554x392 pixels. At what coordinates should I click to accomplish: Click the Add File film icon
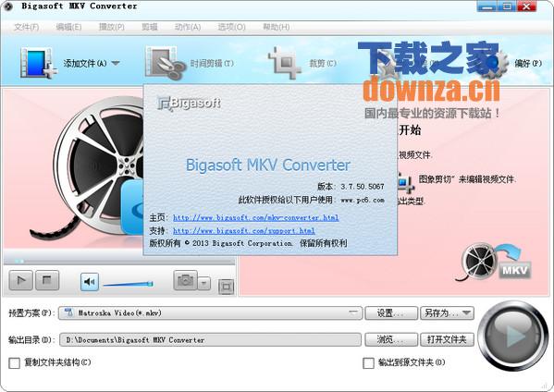coord(38,63)
